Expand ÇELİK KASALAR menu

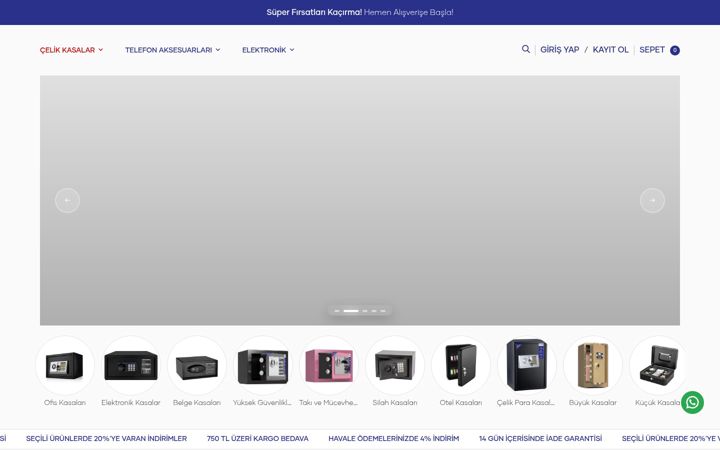pyautogui.click(x=71, y=50)
